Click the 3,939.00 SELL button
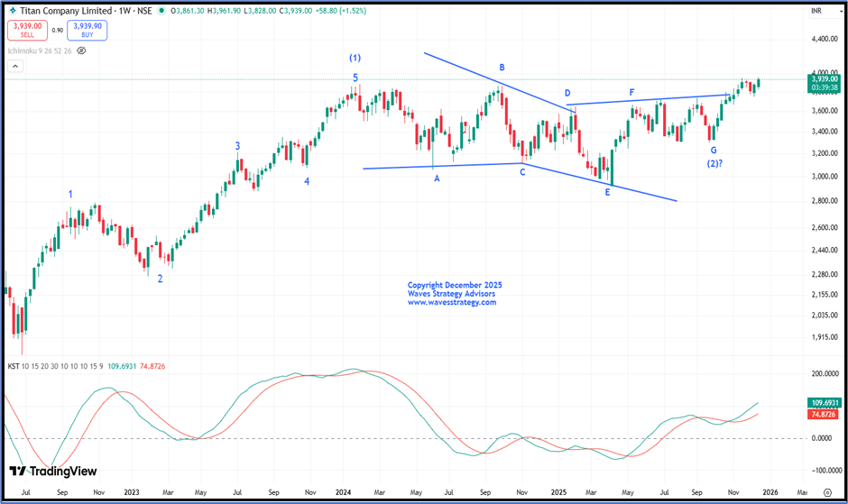The image size is (848, 504). (x=28, y=31)
